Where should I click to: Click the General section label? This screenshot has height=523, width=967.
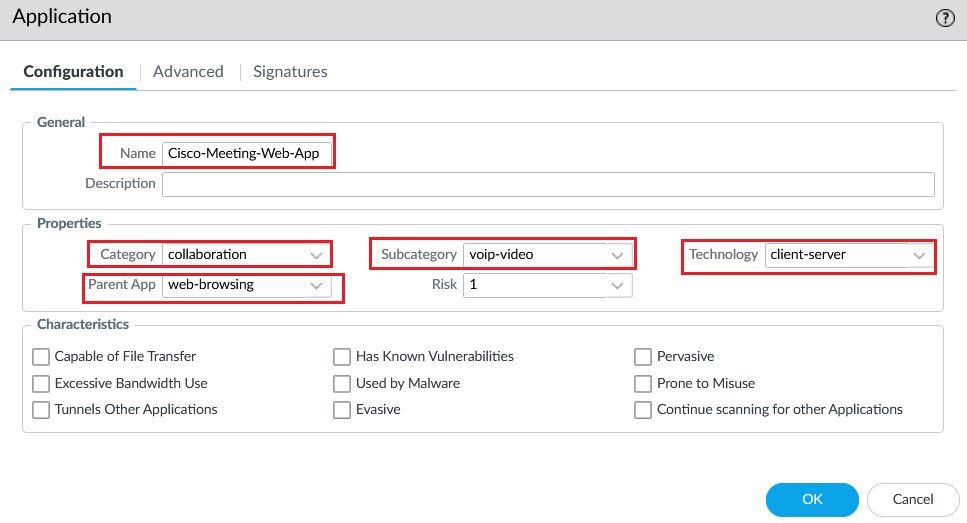click(60, 122)
